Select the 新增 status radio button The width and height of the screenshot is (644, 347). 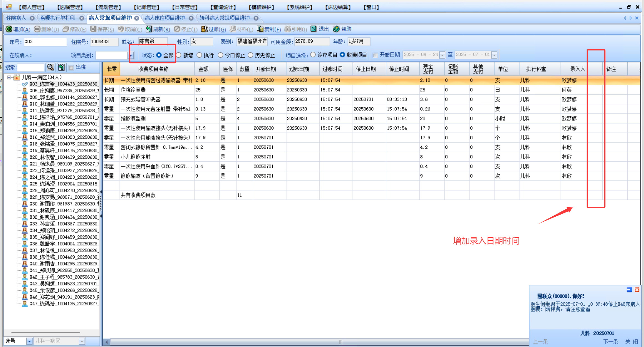point(179,55)
